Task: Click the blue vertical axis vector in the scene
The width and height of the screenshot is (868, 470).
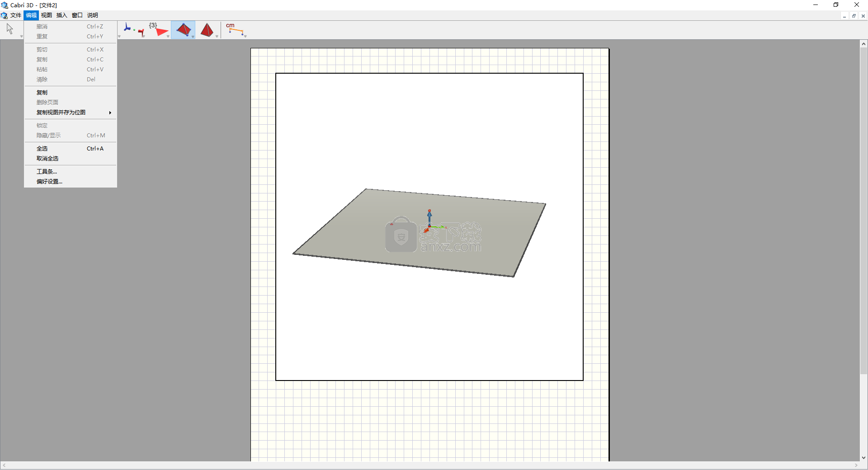Action: coord(429,218)
